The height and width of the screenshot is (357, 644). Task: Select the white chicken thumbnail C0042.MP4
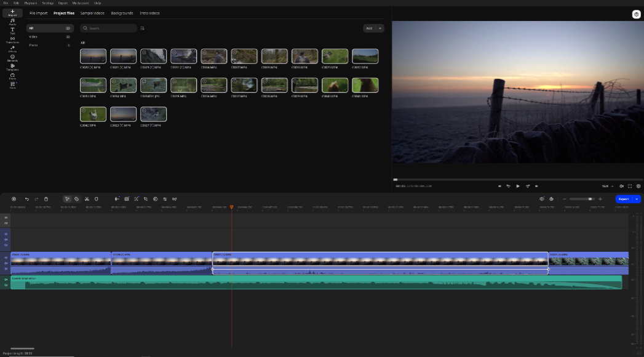[93, 114]
